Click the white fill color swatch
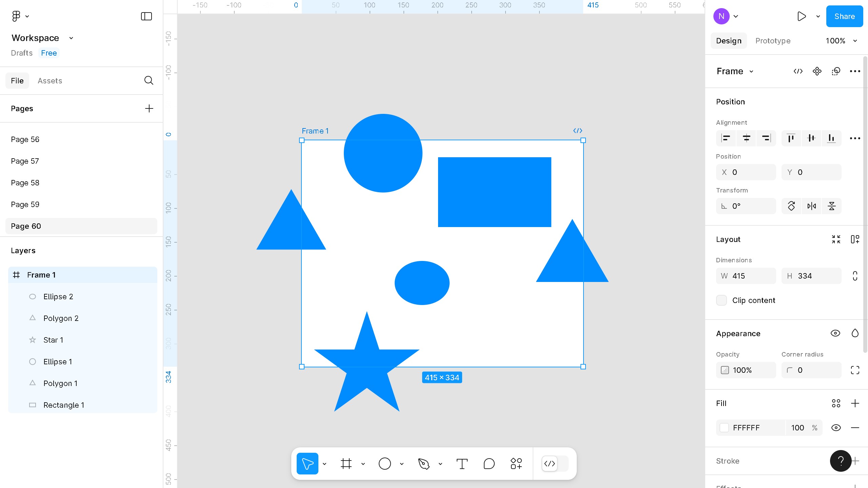This screenshot has height=488, width=868. 724,428
